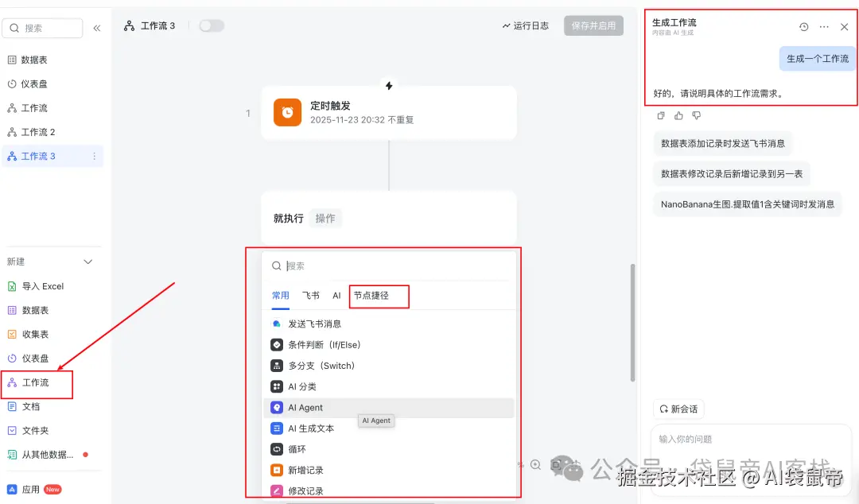859x504 pixels.
Task: Choose the 多分支（Switch）node
Action: (x=323, y=365)
